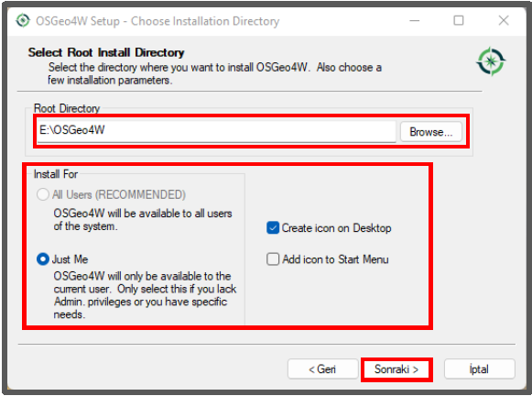Select the All Users (RECOMMENDED) option
Image resolution: width=532 pixels, height=396 pixels.
pos(43,194)
